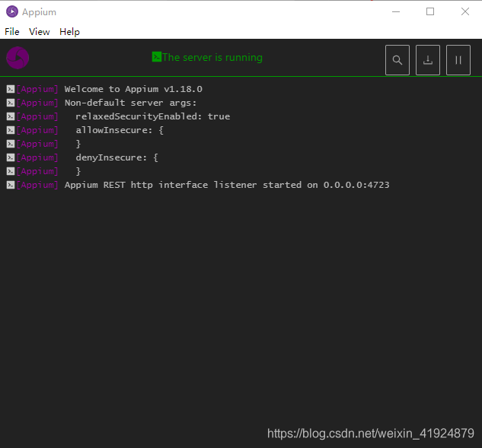482x448 pixels.
Task: Open the File menu
Action: point(12,32)
